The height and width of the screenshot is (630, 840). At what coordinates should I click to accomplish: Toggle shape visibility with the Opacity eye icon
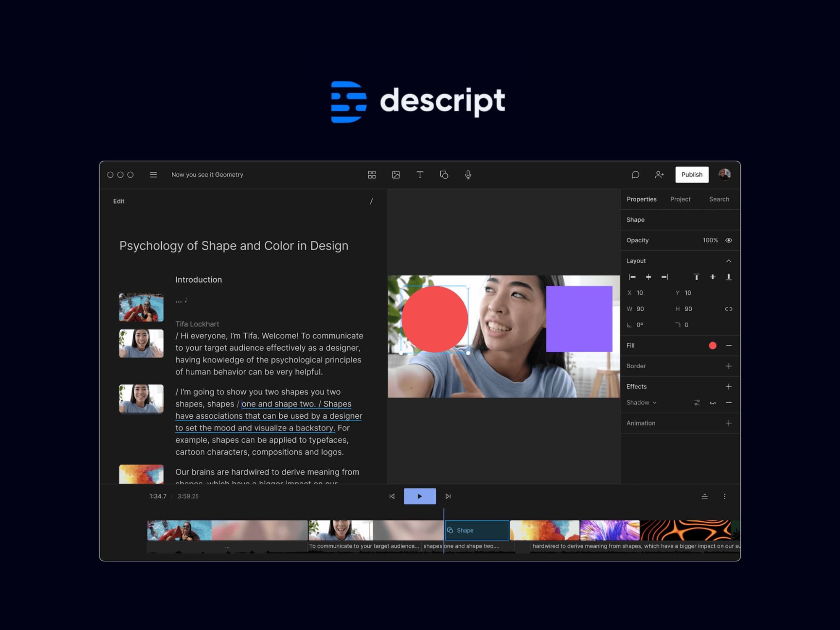point(729,240)
